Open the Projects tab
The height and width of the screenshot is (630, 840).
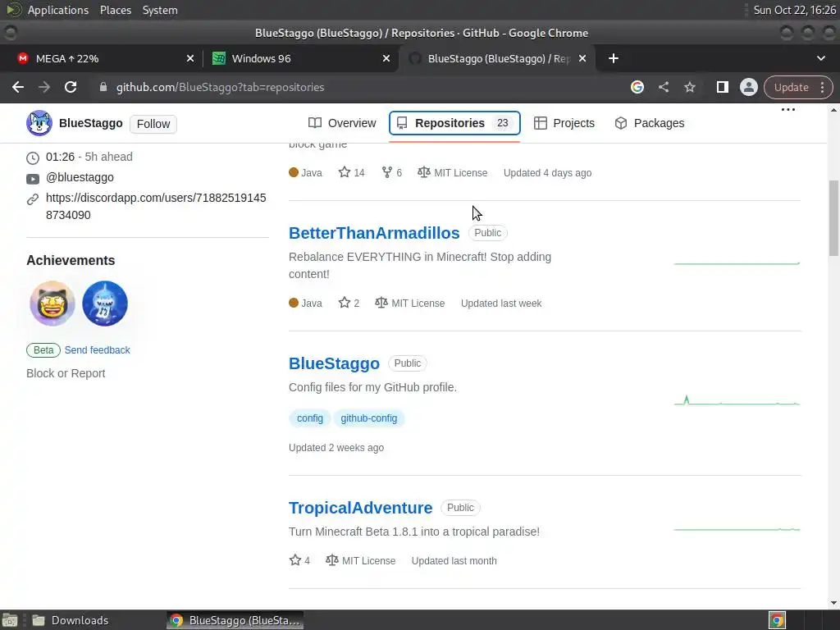coord(564,123)
